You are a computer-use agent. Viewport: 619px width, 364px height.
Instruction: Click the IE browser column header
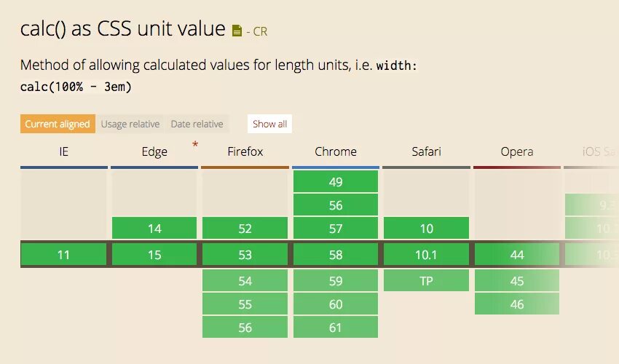click(63, 151)
